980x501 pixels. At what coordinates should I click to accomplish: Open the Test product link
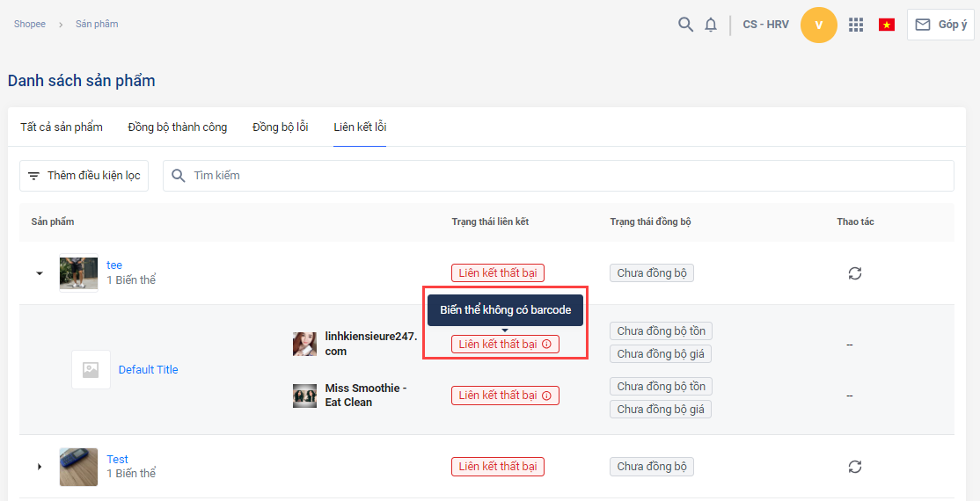tap(118, 459)
